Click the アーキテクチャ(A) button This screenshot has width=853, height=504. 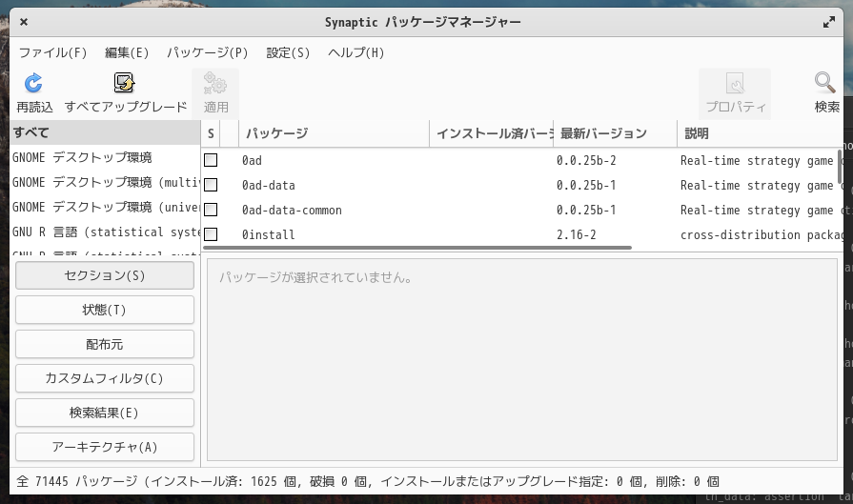click(105, 447)
